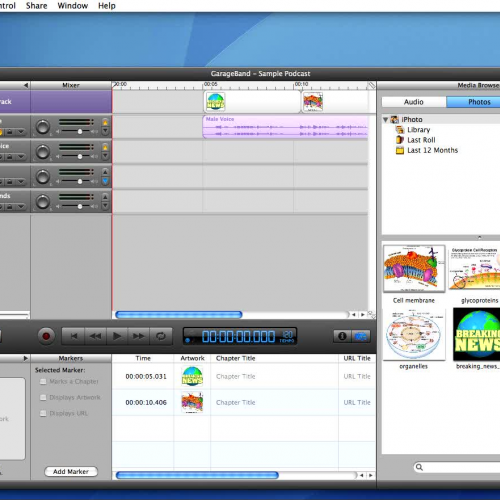Open automation dropdown arrow on 'nds' track
The width and height of the screenshot is (500, 500).
point(21,207)
